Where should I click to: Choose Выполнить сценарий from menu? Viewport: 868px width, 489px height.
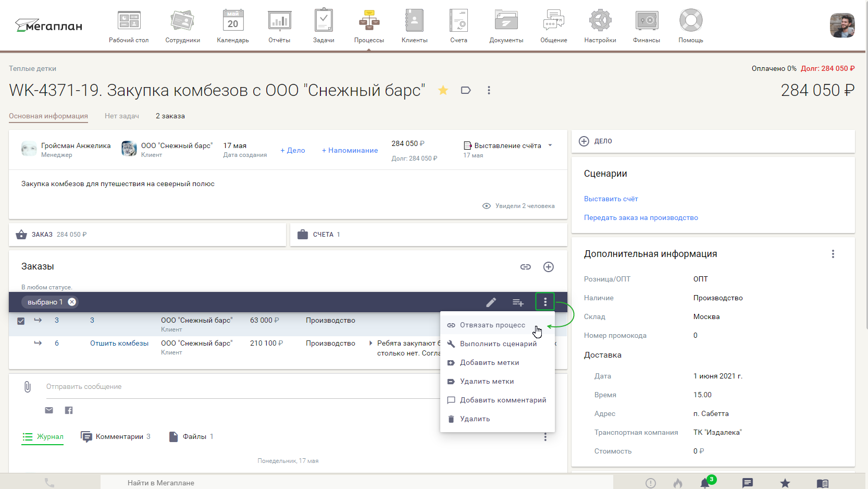tap(498, 344)
